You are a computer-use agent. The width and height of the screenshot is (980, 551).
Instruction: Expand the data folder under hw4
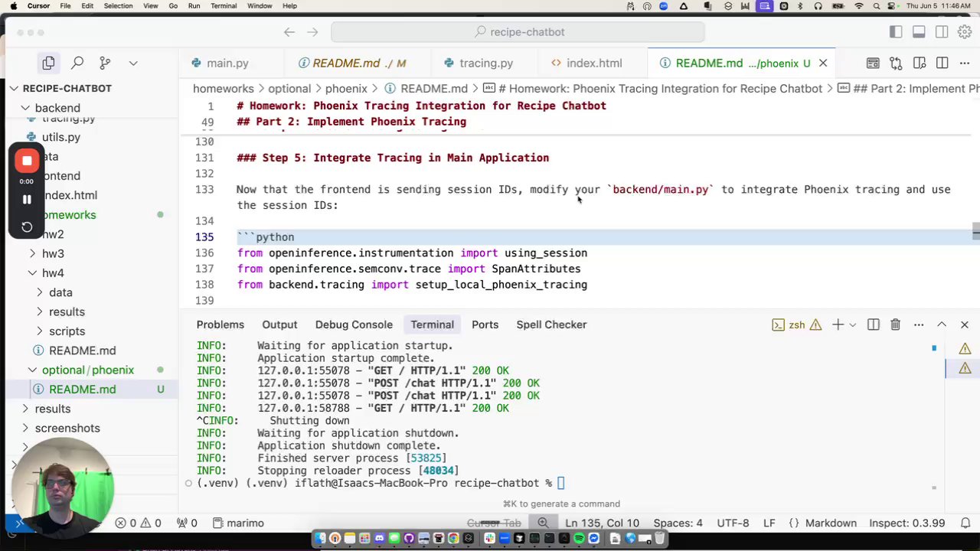pos(60,292)
